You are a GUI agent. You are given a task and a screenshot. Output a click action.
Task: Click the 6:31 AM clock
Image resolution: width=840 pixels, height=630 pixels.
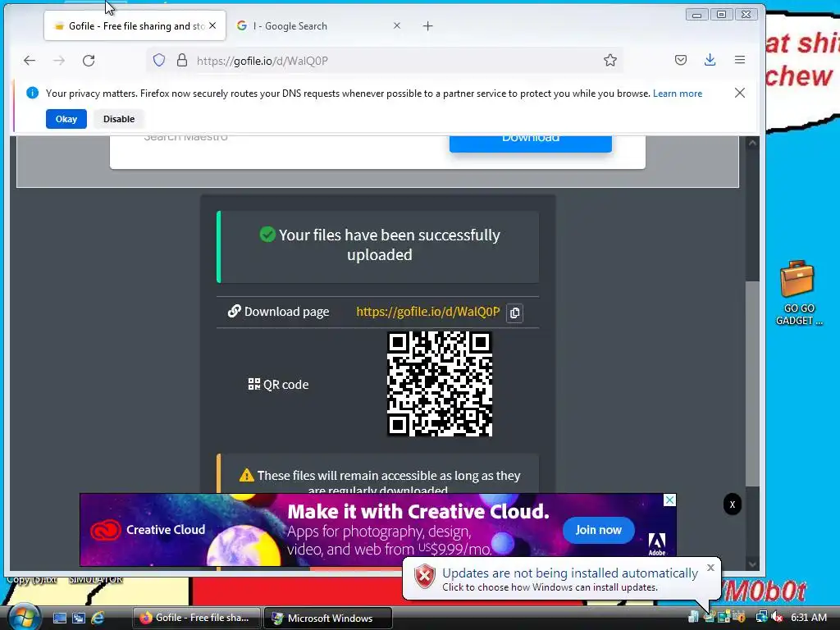809,617
